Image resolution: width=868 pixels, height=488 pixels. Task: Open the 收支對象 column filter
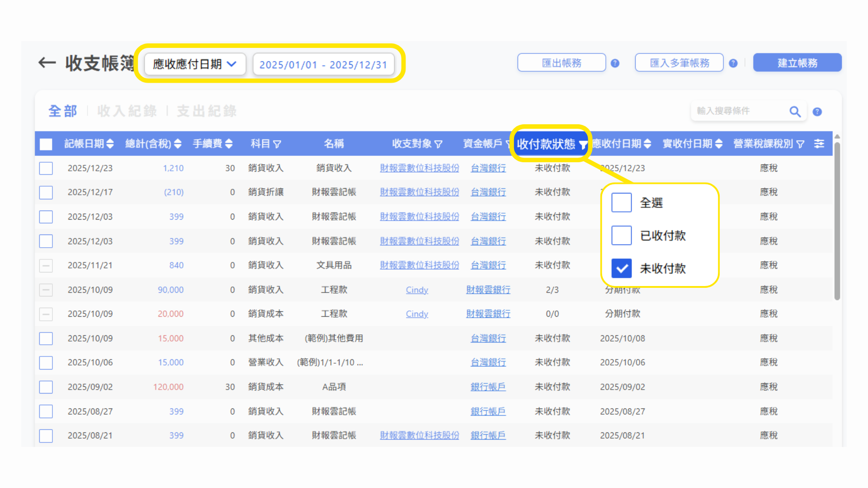(438, 144)
